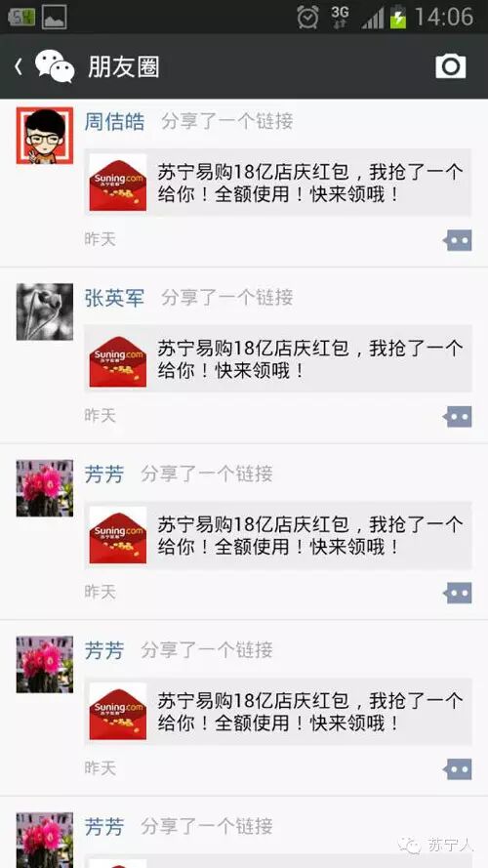
Task: Tap the battery icon in status bar
Action: (x=398, y=17)
